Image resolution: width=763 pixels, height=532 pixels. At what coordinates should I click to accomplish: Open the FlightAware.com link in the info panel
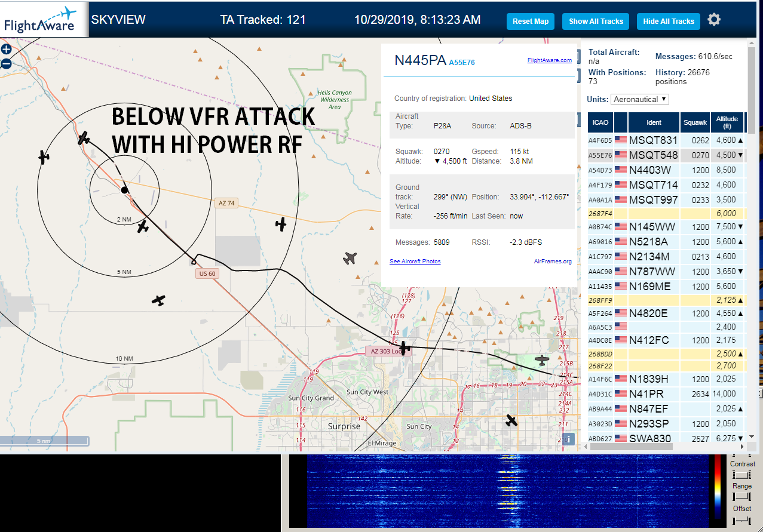549,60
